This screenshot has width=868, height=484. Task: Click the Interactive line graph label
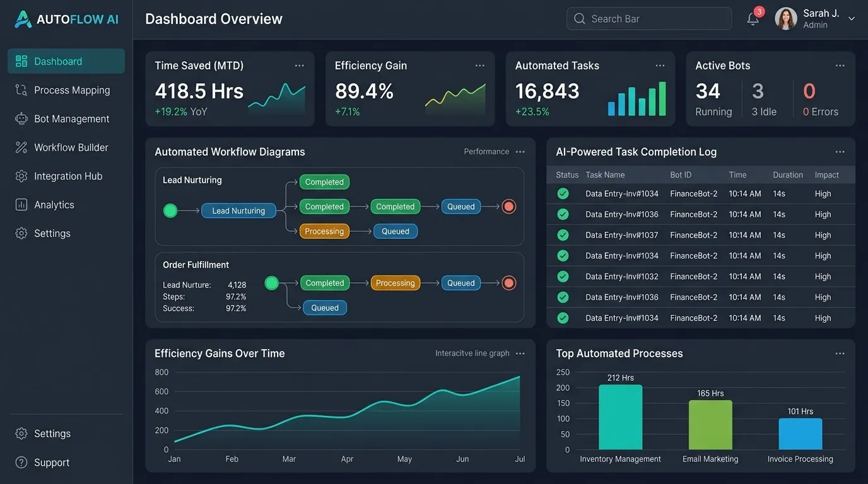(x=472, y=353)
